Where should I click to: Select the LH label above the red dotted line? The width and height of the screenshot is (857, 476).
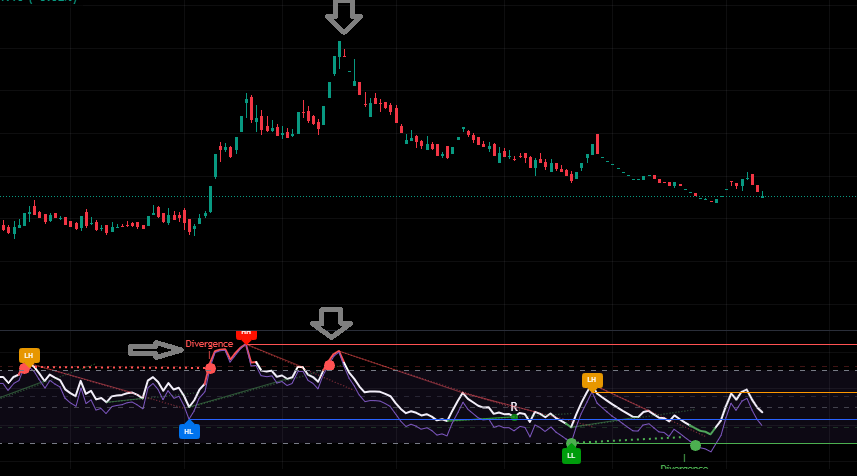29,356
